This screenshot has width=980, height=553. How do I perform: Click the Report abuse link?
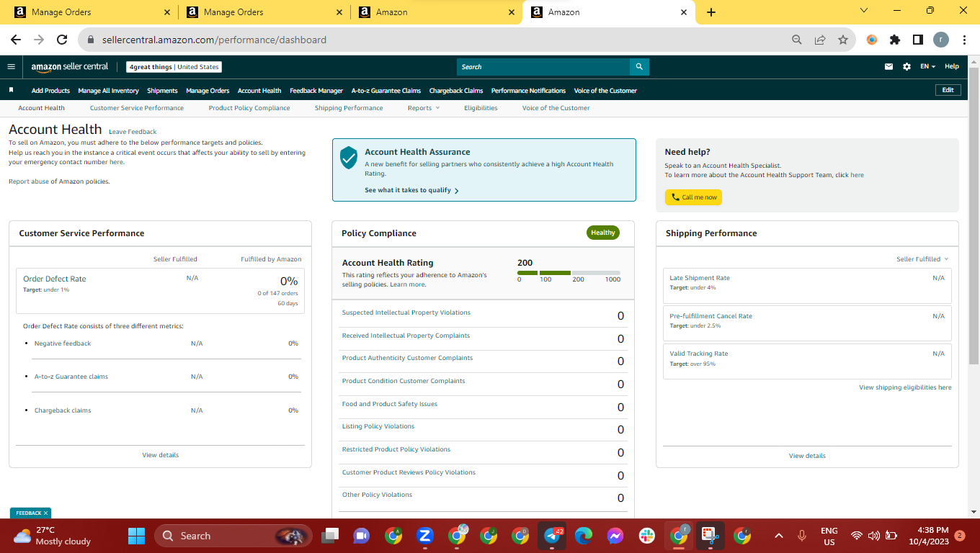[29, 181]
